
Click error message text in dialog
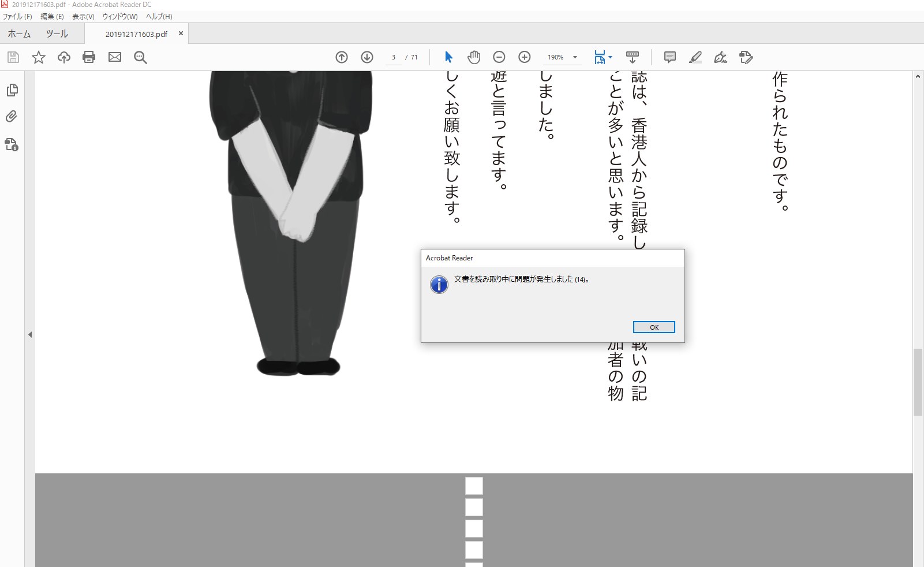(x=522, y=279)
